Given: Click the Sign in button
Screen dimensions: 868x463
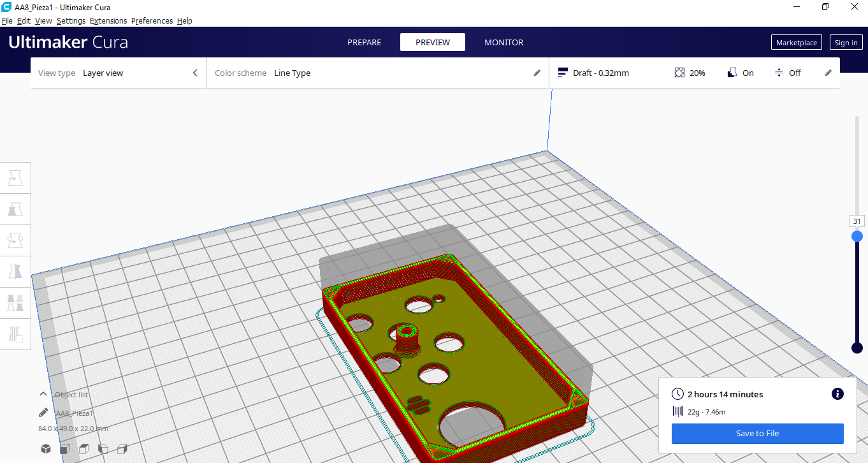Looking at the screenshot, I should click(x=846, y=43).
